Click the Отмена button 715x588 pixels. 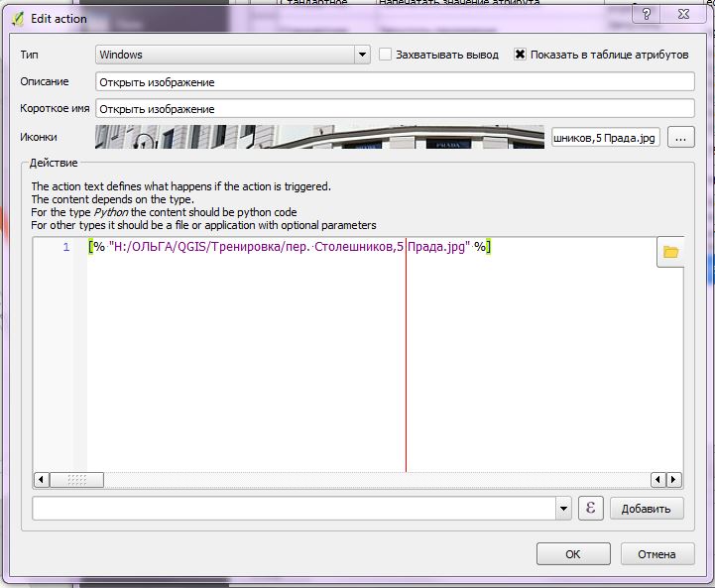point(657,554)
